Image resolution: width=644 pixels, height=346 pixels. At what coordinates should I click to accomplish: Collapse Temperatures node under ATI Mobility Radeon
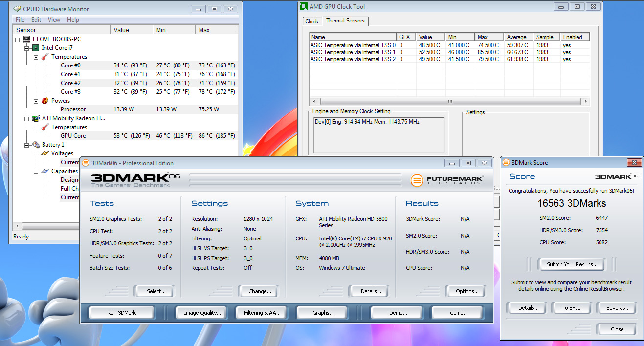coord(36,127)
